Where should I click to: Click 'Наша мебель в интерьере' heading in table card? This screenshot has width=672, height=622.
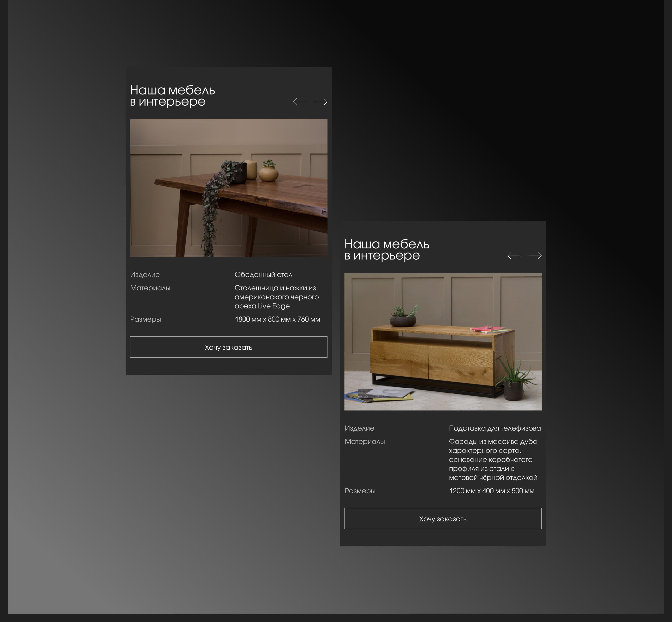172,96
